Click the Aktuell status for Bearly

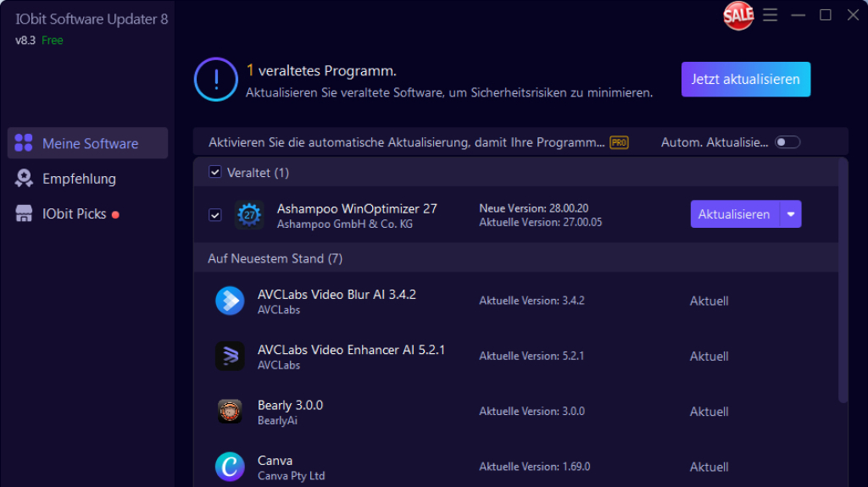tap(709, 412)
